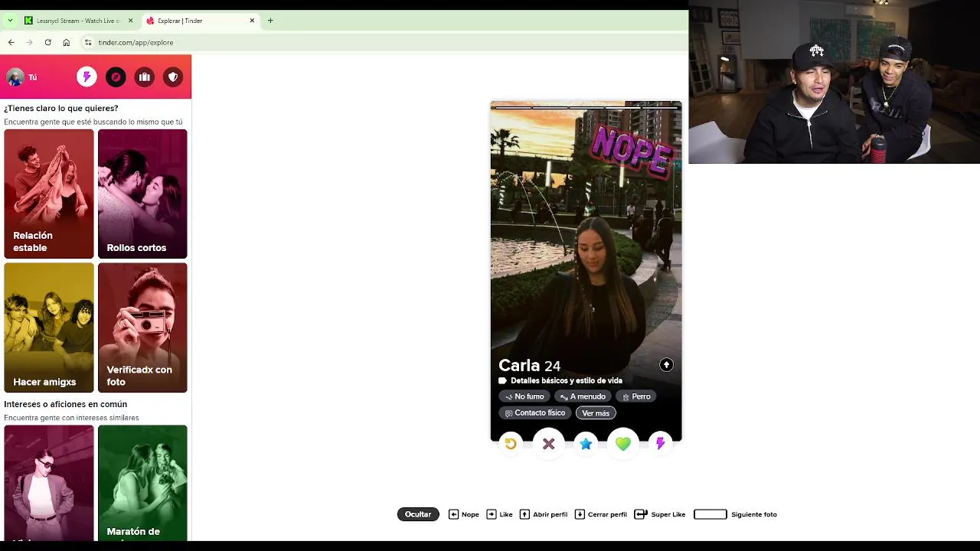This screenshot has height=551, width=980.
Task: Click the Contacto físico tag
Action: coord(535,413)
